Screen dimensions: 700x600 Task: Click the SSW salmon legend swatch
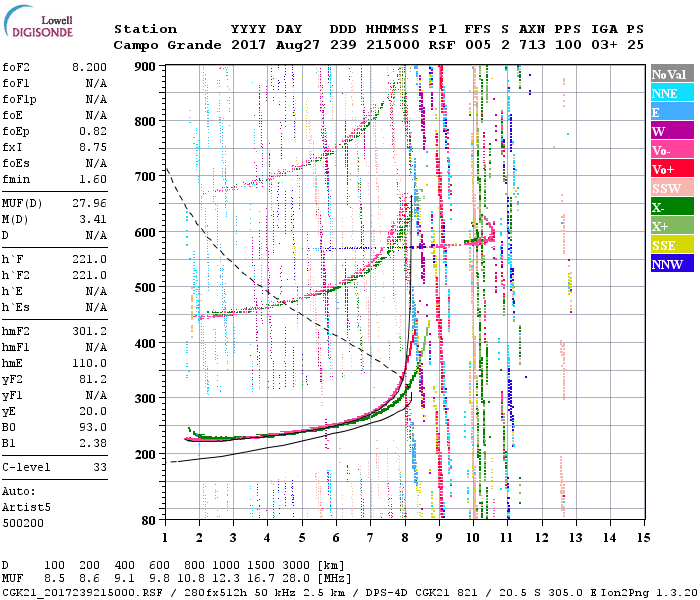(x=671, y=188)
